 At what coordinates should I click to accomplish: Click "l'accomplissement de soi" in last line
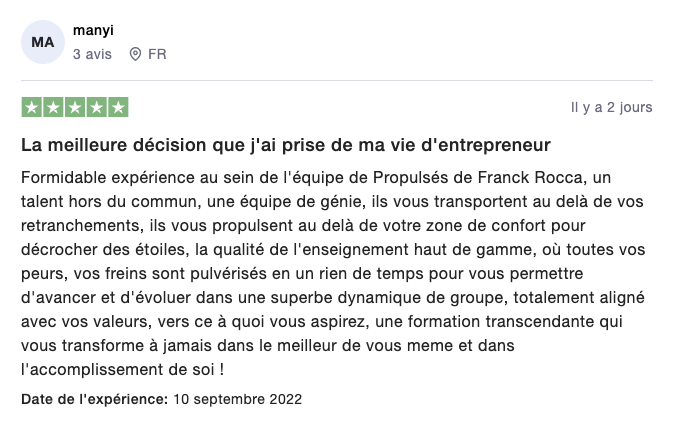[x=117, y=370]
